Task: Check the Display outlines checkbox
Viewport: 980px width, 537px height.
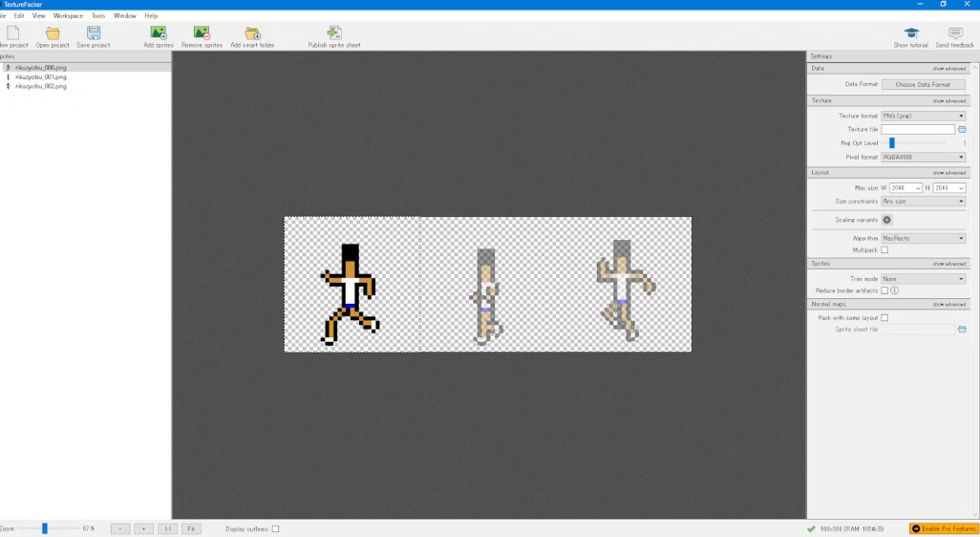Action: [x=276, y=528]
